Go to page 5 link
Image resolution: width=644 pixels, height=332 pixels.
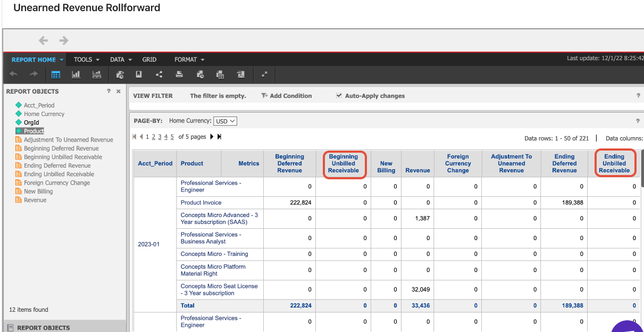(x=172, y=137)
